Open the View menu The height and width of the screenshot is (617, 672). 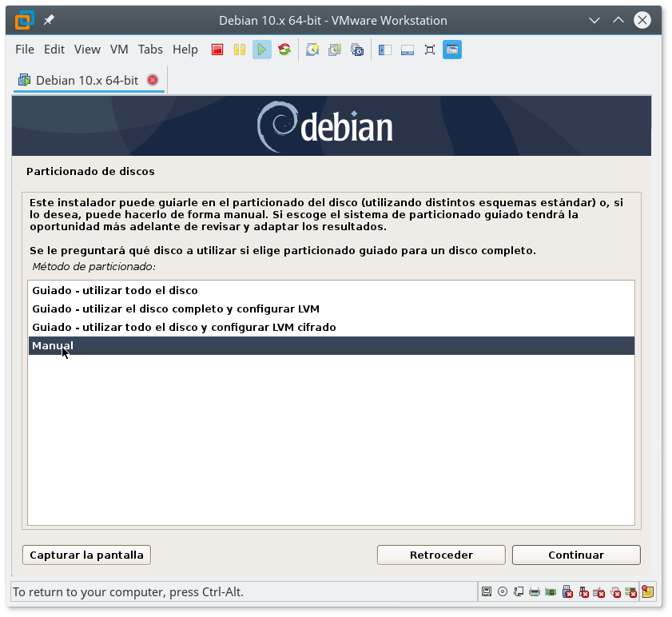pyautogui.click(x=87, y=50)
